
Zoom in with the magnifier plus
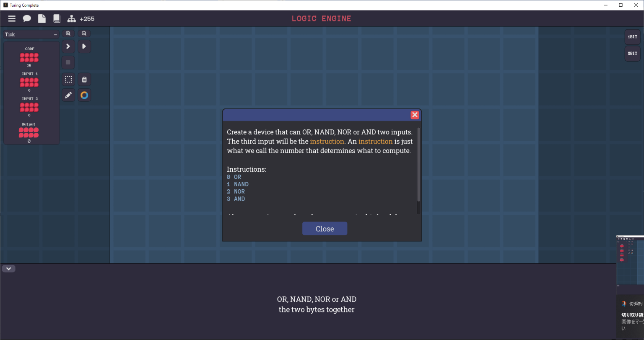pos(68,33)
